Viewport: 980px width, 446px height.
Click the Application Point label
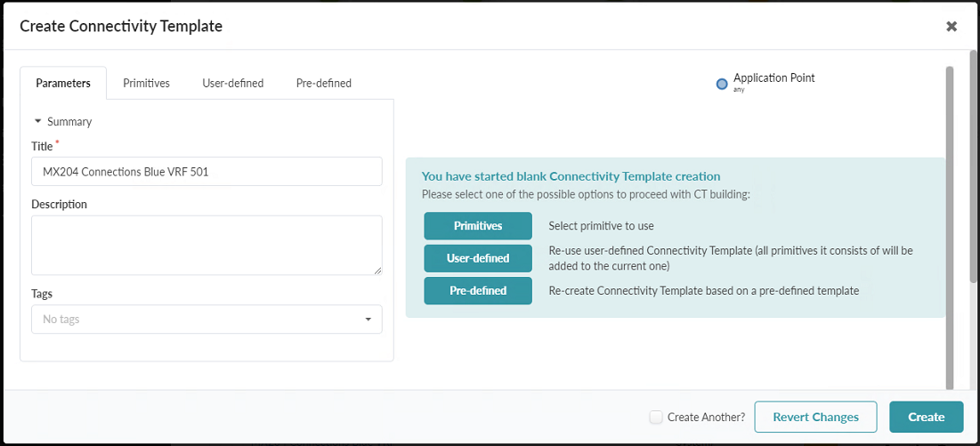tap(773, 78)
